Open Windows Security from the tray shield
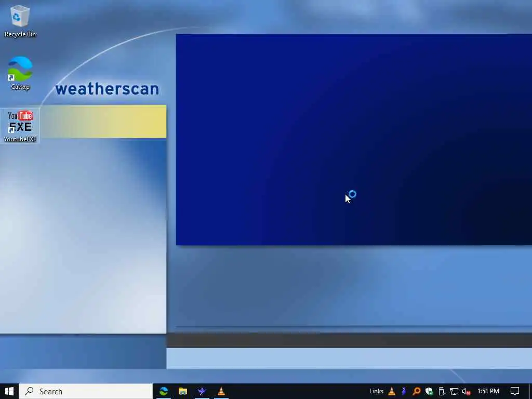 coord(429,391)
